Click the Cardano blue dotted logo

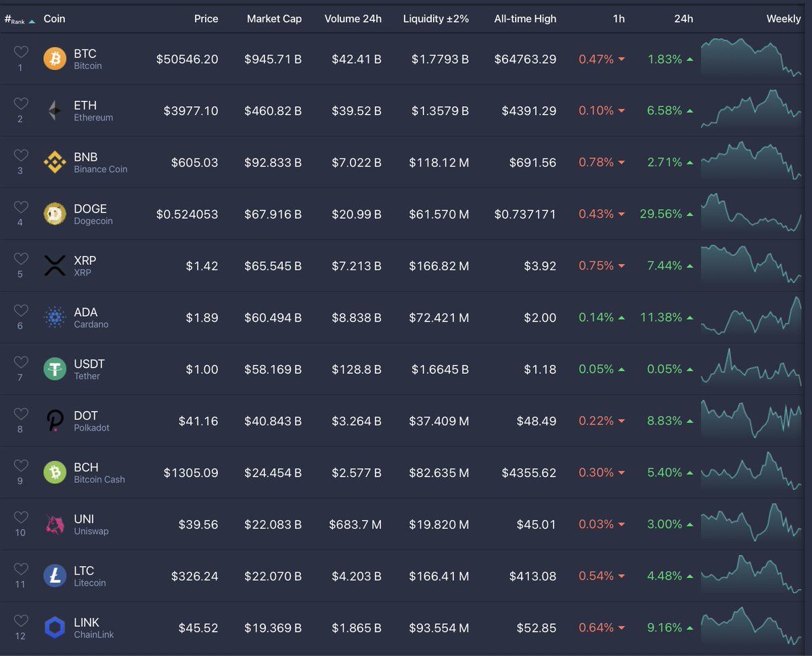55,318
